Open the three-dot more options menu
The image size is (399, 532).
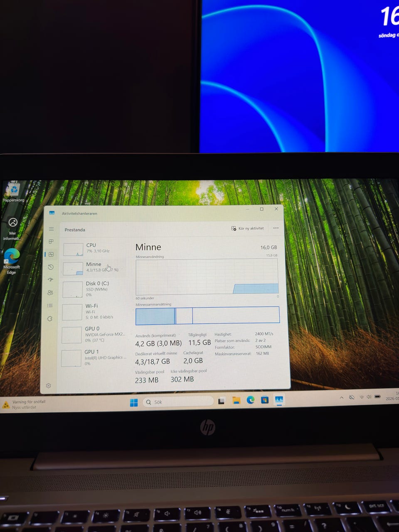tap(276, 228)
